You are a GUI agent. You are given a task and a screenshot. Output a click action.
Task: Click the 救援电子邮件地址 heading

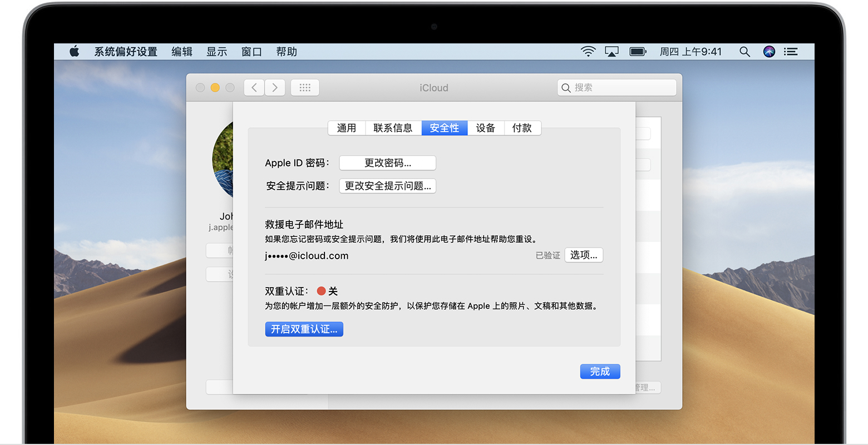tap(304, 225)
